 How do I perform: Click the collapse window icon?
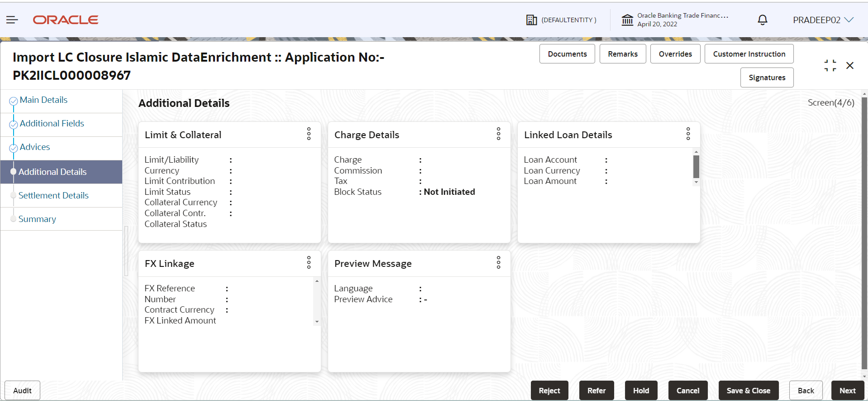(830, 66)
